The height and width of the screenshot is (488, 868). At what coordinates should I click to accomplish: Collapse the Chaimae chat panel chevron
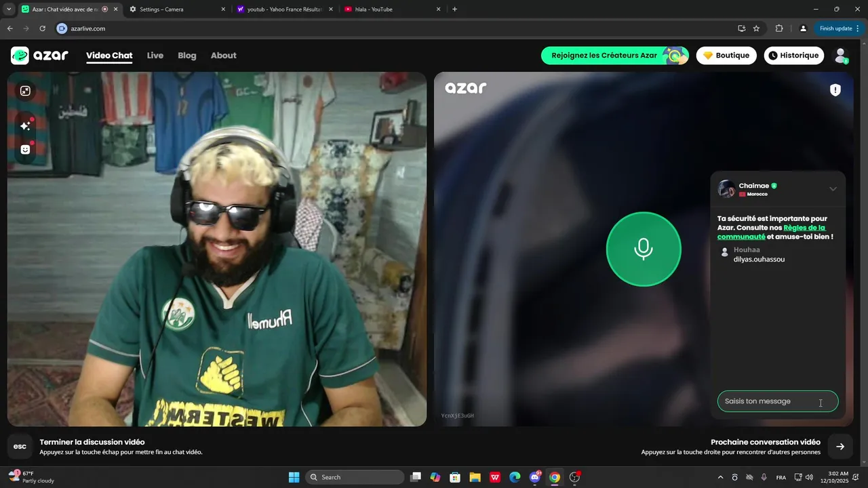point(833,189)
